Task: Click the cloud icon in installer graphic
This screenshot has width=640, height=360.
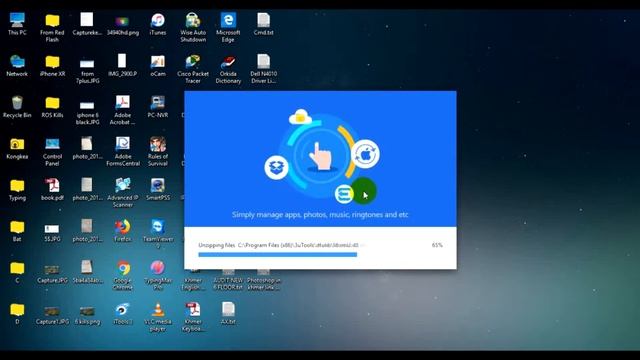Action: click(x=300, y=117)
